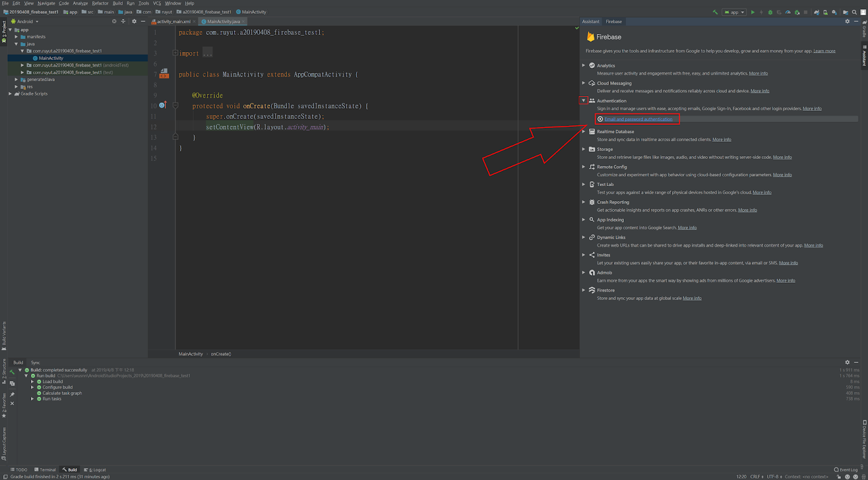The image size is (868, 480).
Task: Toggle the Terminal tool window button
Action: [45, 470]
